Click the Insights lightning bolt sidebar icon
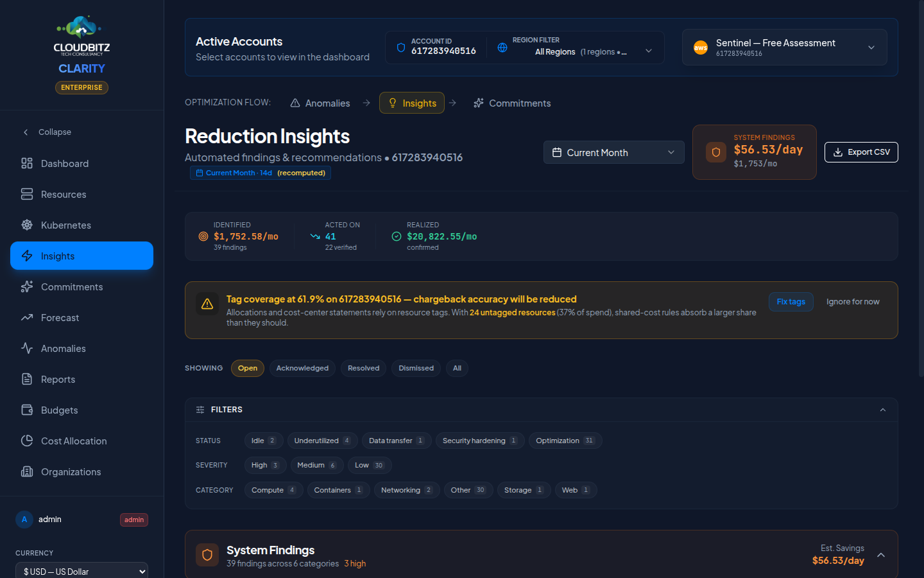This screenshot has height=578, width=924. [x=27, y=256]
